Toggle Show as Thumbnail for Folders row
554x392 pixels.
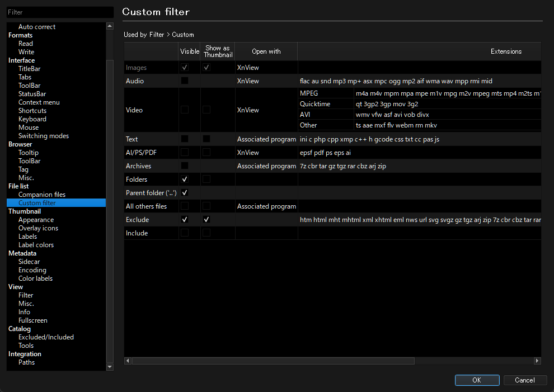206,180
